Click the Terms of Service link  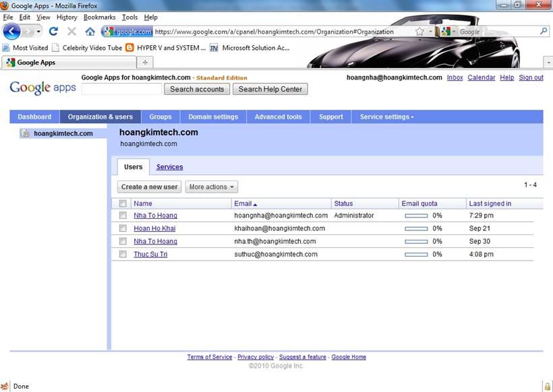click(210, 357)
